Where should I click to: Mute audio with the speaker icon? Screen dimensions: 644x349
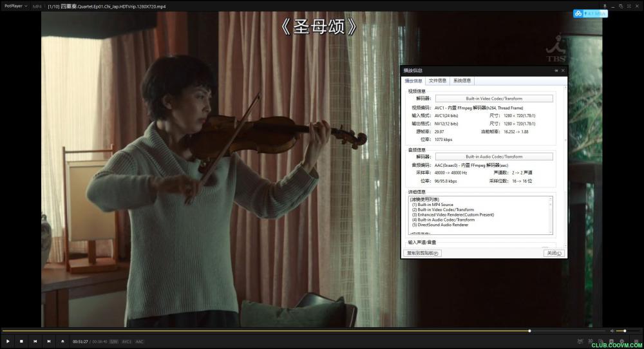click(x=612, y=331)
